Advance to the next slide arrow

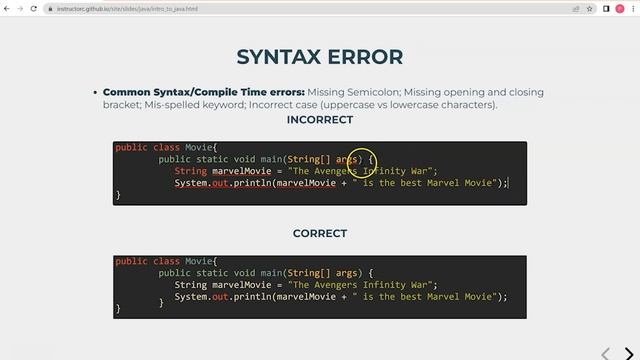point(629,353)
